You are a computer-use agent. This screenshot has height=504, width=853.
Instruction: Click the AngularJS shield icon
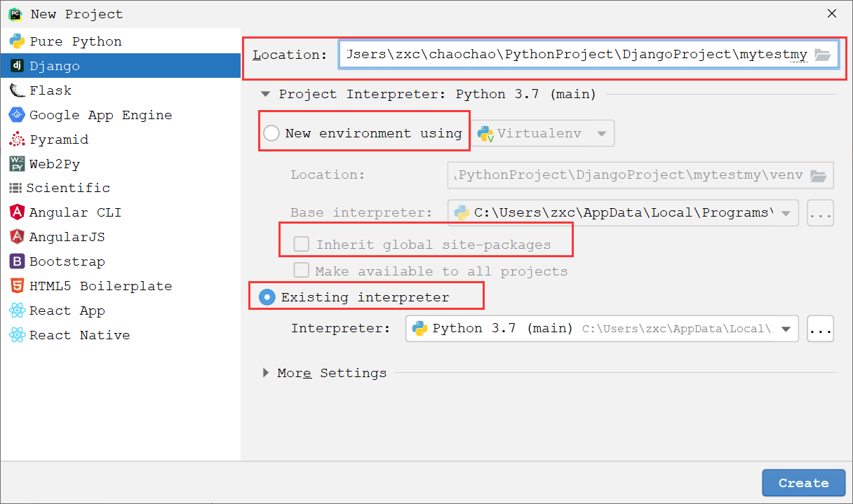tap(17, 237)
